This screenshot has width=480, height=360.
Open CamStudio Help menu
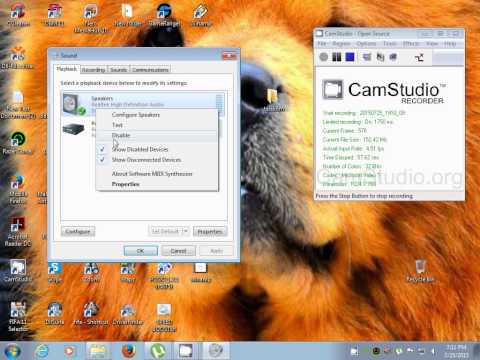[450, 44]
